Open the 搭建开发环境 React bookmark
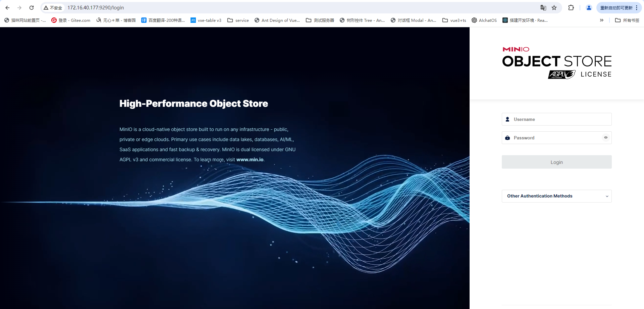644x309 pixels. pos(525,20)
